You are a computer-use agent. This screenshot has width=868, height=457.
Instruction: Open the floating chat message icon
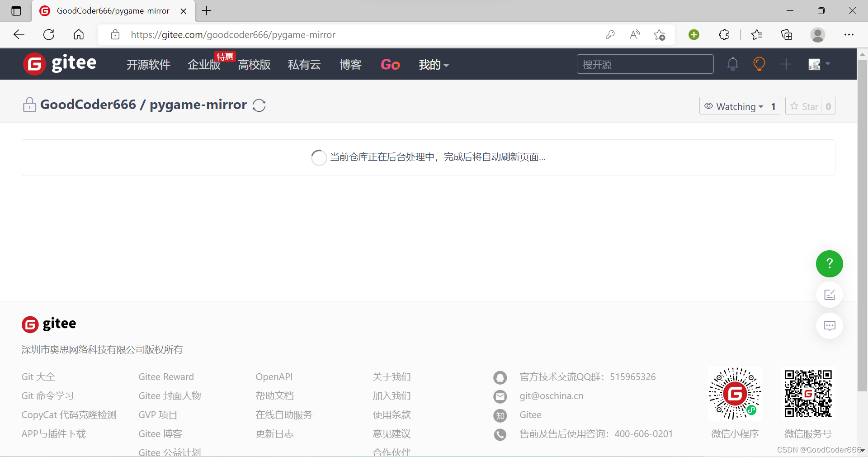(830, 326)
